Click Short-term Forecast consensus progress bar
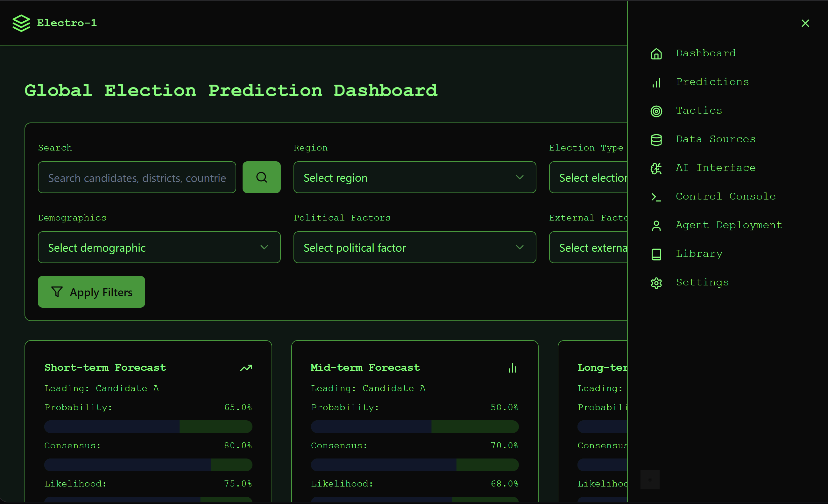828x504 pixels. pyautogui.click(x=148, y=465)
